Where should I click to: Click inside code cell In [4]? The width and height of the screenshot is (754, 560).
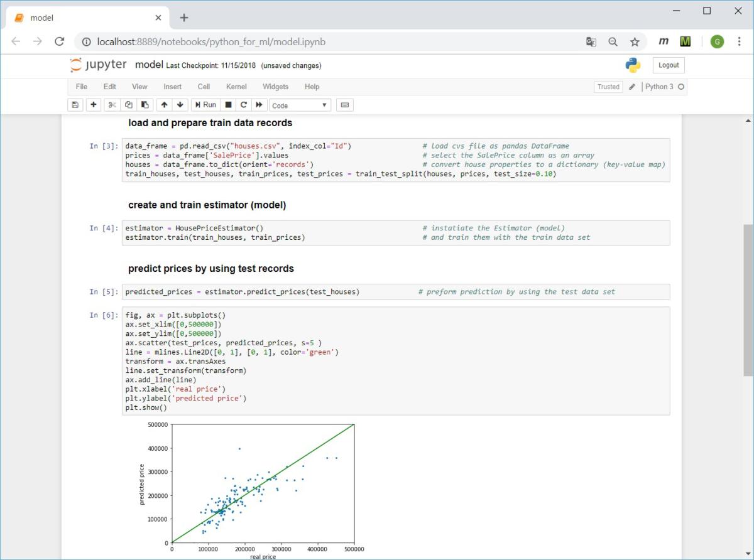396,233
